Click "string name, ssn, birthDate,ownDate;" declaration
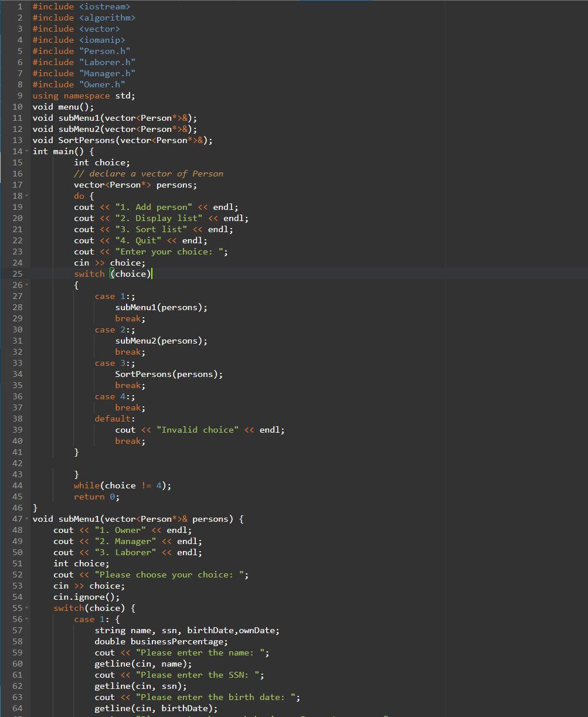The width and height of the screenshot is (588, 717). (187, 630)
